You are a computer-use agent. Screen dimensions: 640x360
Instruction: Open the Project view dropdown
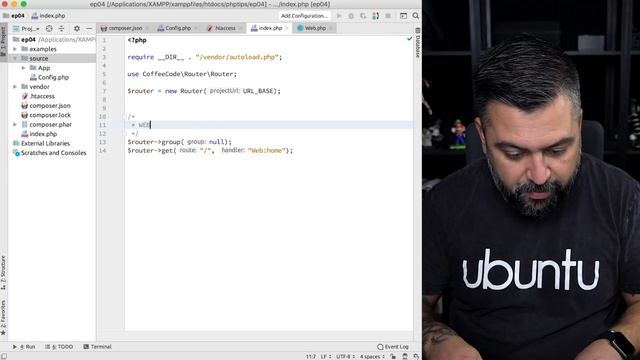tap(26, 29)
